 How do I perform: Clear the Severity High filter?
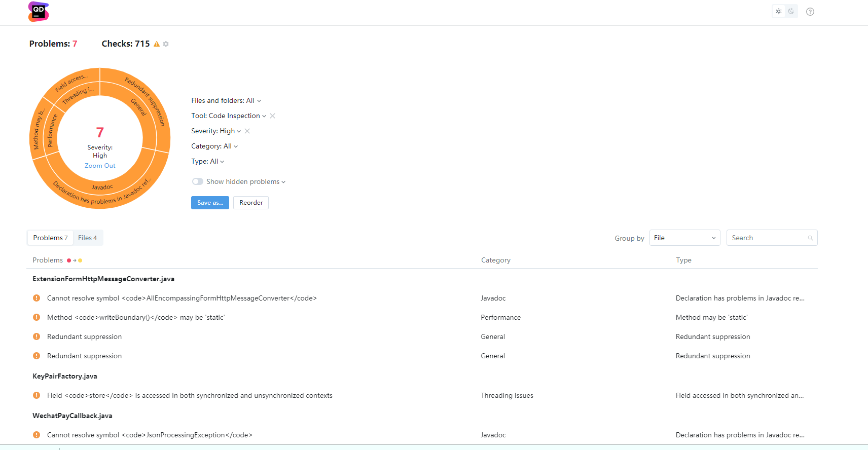[x=247, y=131]
